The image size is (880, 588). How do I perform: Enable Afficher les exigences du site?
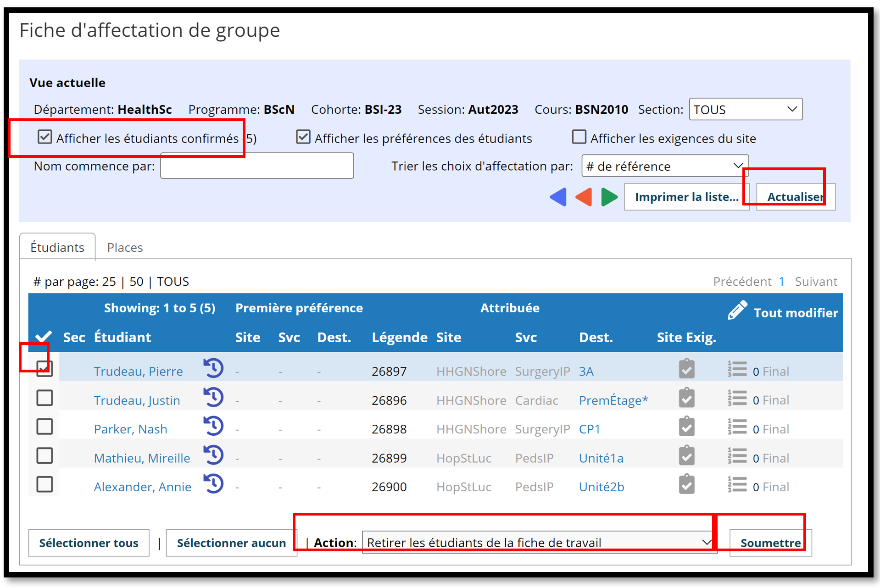[x=579, y=137]
